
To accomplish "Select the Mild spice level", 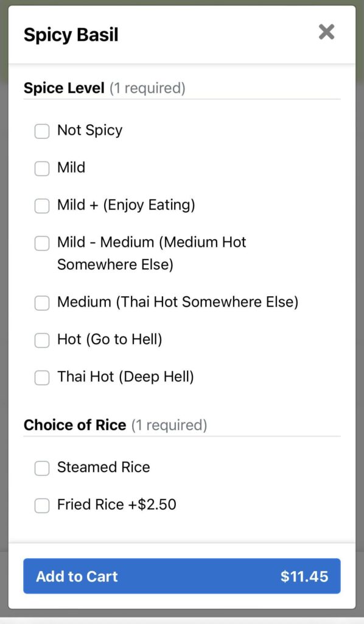I will (x=42, y=168).
